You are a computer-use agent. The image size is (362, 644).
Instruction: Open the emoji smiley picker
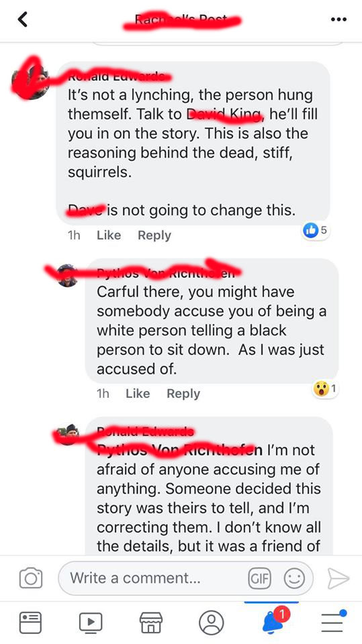point(295,578)
